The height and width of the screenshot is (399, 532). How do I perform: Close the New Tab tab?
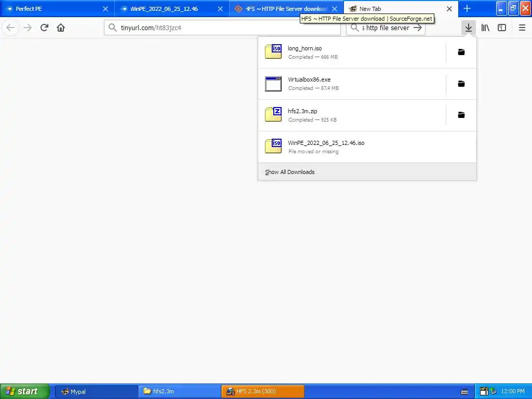449,9
